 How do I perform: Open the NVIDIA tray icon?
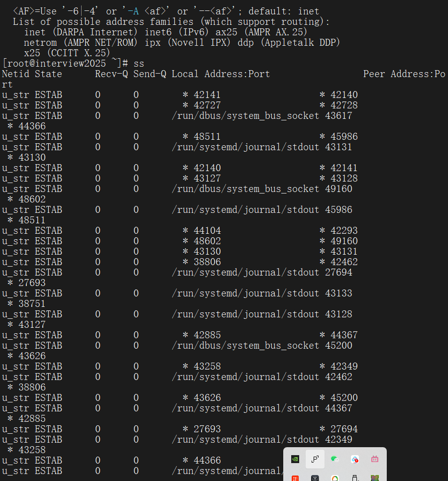[x=295, y=459]
